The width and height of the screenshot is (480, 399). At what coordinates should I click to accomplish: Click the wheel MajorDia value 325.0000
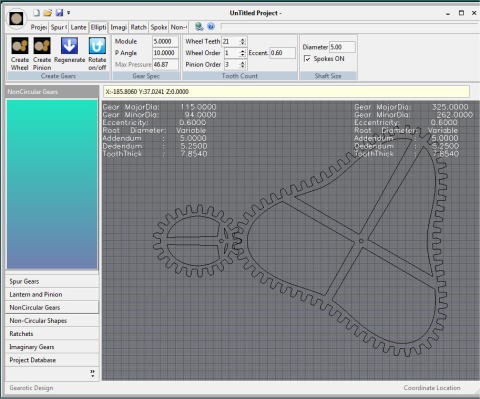click(450, 107)
